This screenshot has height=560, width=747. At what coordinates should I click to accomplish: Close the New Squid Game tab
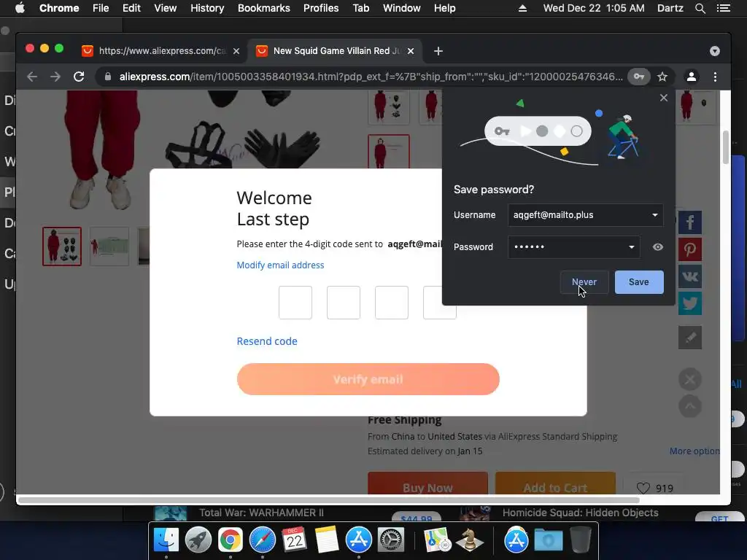(x=411, y=51)
